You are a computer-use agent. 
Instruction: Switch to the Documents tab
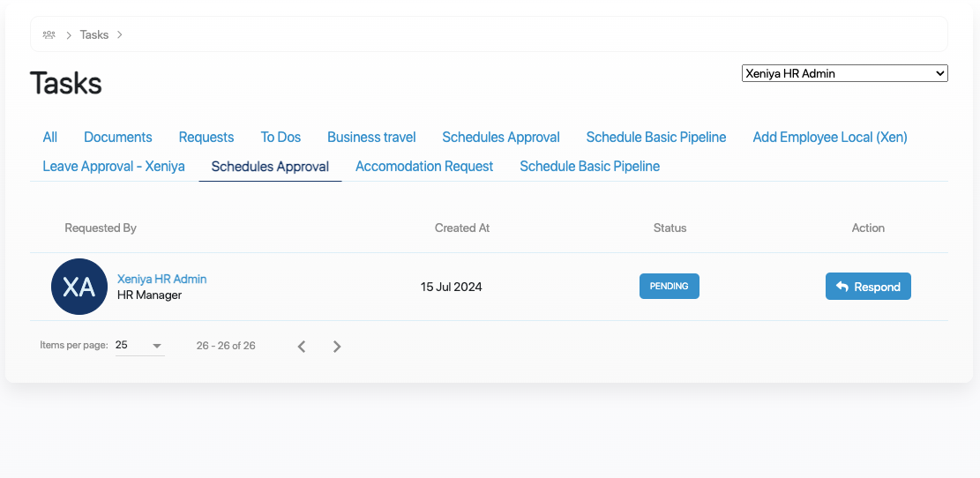pyautogui.click(x=118, y=137)
